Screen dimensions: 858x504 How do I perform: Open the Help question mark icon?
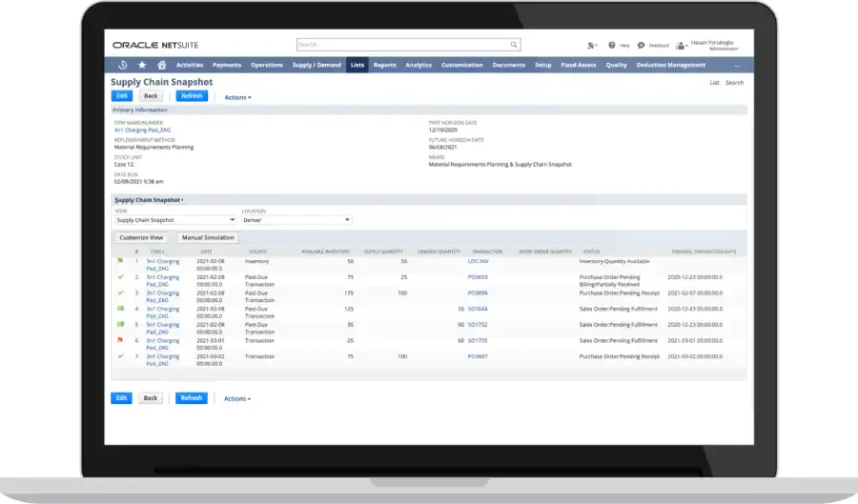pyautogui.click(x=612, y=45)
